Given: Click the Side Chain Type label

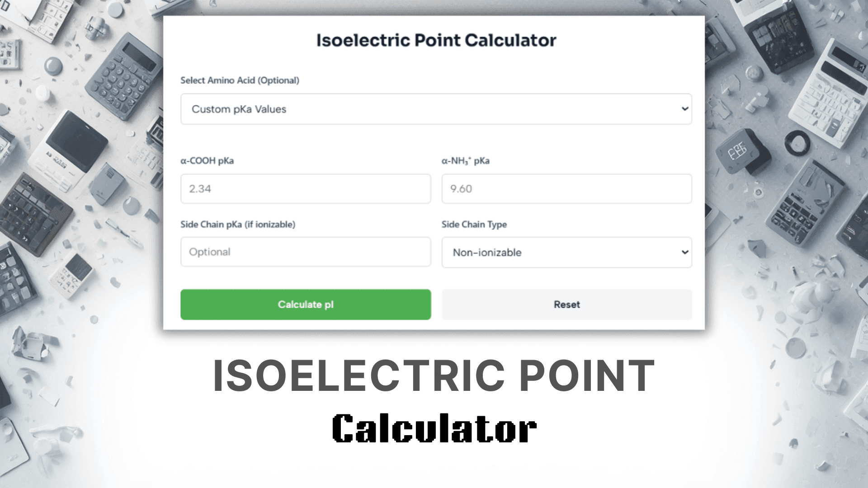Looking at the screenshot, I should tap(474, 224).
